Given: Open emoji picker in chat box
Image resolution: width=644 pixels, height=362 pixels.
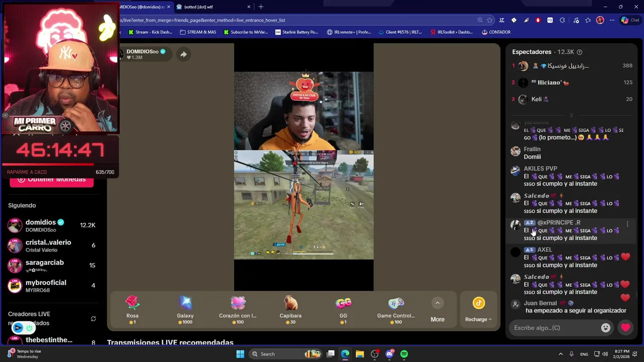Looking at the screenshot, I should (606, 328).
